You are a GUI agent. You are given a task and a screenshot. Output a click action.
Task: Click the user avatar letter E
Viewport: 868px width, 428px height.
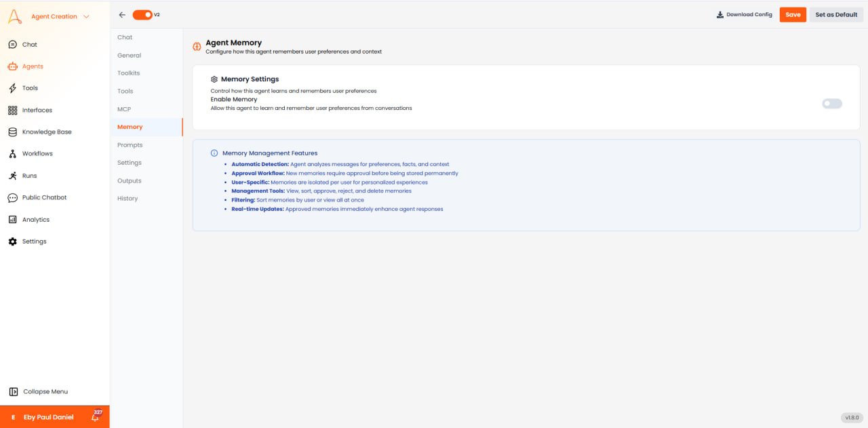(x=13, y=417)
